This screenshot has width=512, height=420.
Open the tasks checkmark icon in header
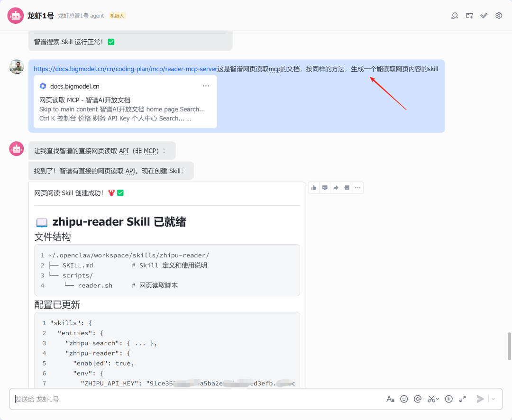coord(484,16)
